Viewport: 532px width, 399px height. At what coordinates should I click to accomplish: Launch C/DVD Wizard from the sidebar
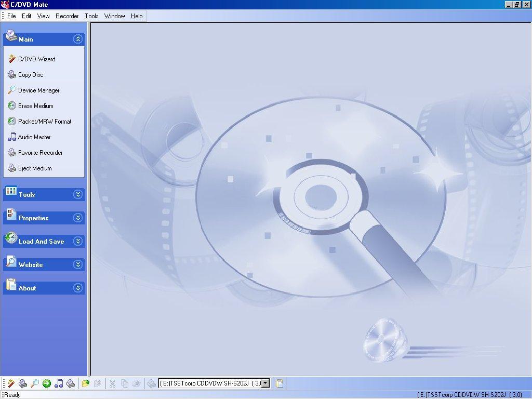click(37, 59)
